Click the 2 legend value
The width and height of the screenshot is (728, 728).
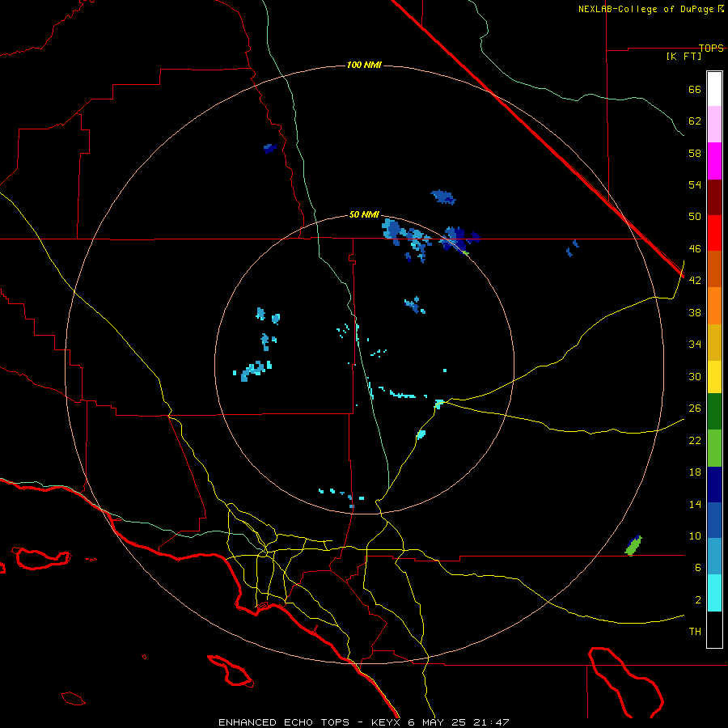pyautogui.click(x=698, y=599)
